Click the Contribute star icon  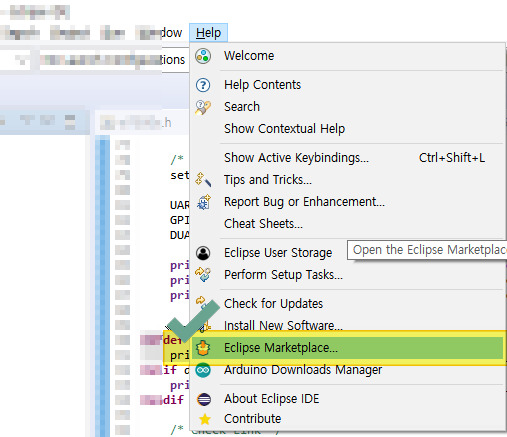point(205,419)
